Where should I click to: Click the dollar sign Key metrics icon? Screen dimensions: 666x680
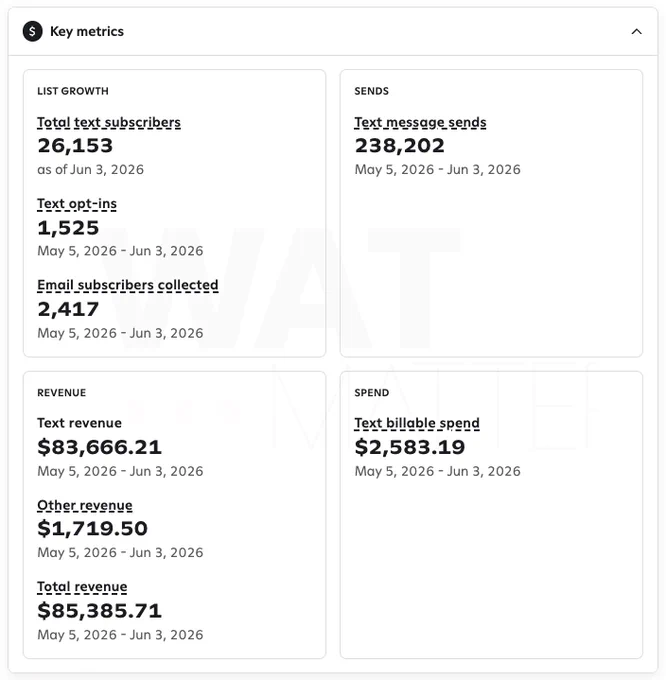33,31
